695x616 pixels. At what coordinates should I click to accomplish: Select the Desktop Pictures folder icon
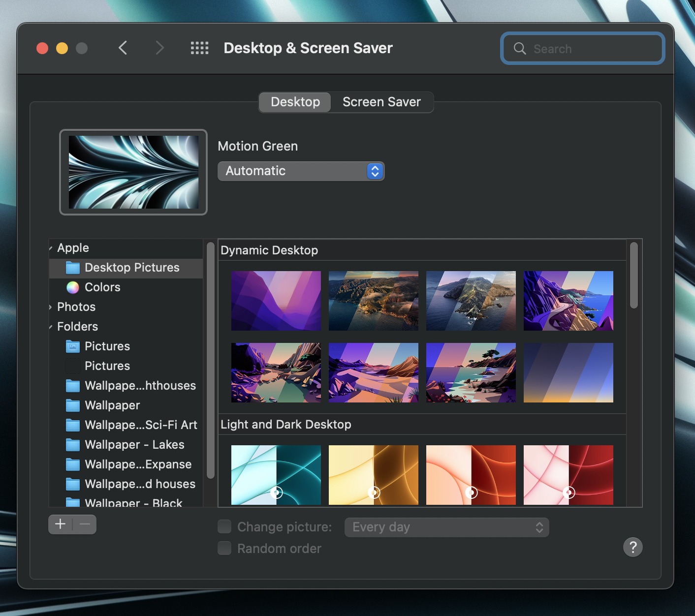(73, 268)
